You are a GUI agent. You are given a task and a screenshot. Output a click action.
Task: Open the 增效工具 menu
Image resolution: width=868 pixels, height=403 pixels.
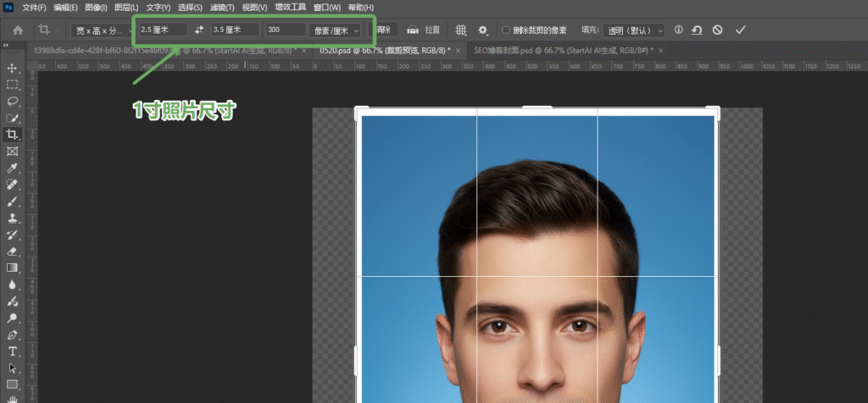[x=291, y=8]
